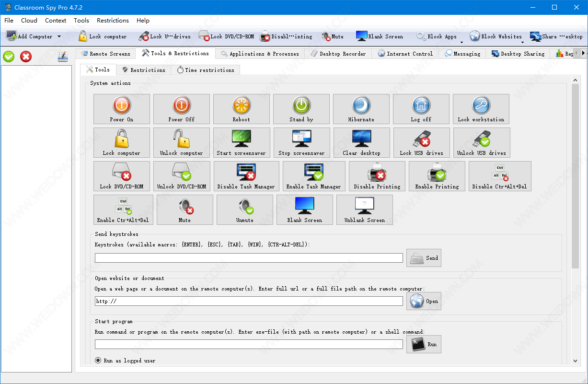Open the Restrictions menu in menu bar

[113, 21]
